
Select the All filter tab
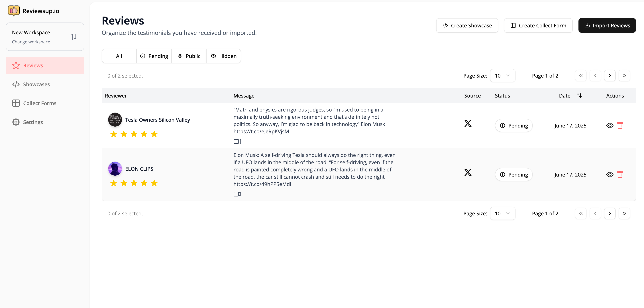coord(119,56)
